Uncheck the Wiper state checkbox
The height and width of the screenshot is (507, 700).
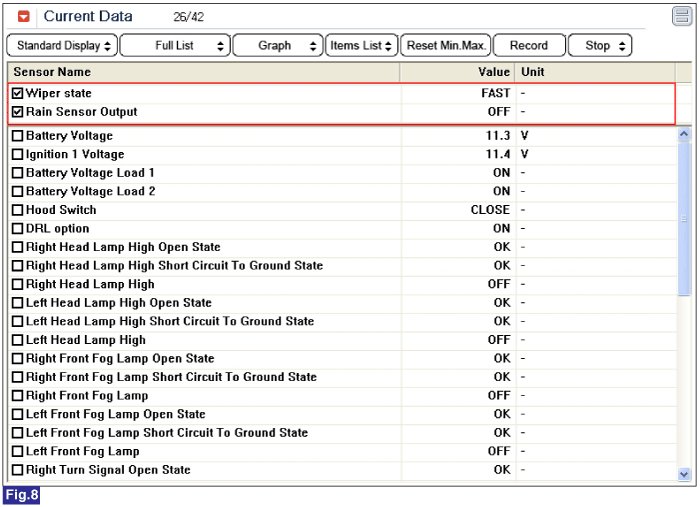[x=17, y=94]
